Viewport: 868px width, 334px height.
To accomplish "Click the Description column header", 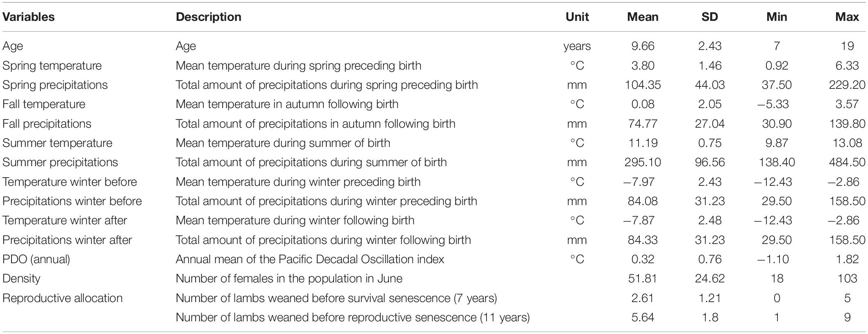I will click(x=209, y=17).
